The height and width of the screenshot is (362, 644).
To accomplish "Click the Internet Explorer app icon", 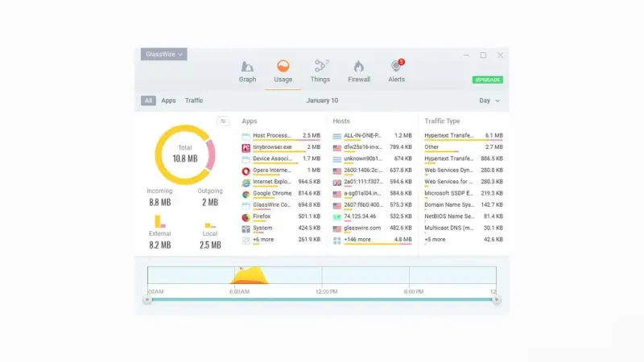I will point(246,183).
